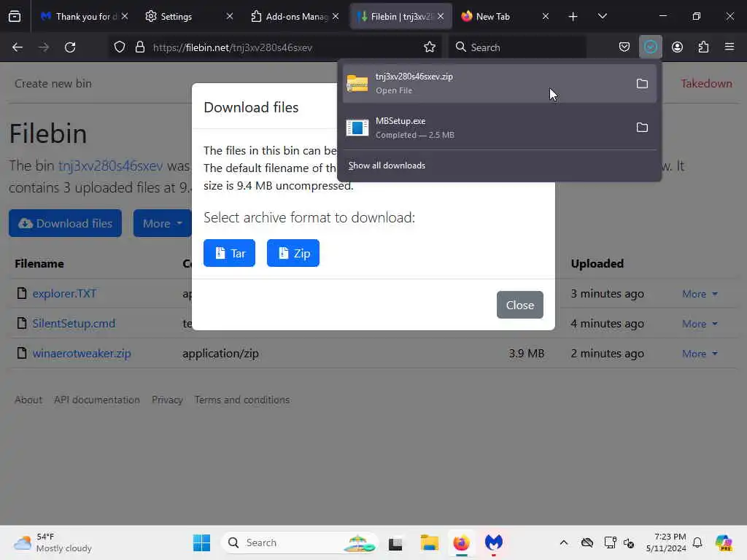Viewport: 747px width, 560px height.
Task: Click the browser Search field
Action: (x=517, y=47)
